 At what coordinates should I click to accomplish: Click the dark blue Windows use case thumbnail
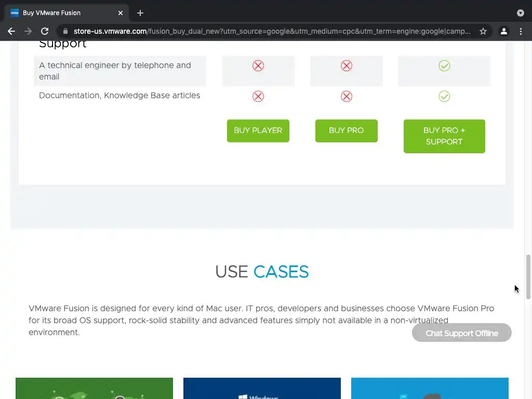tap(262, 388)
